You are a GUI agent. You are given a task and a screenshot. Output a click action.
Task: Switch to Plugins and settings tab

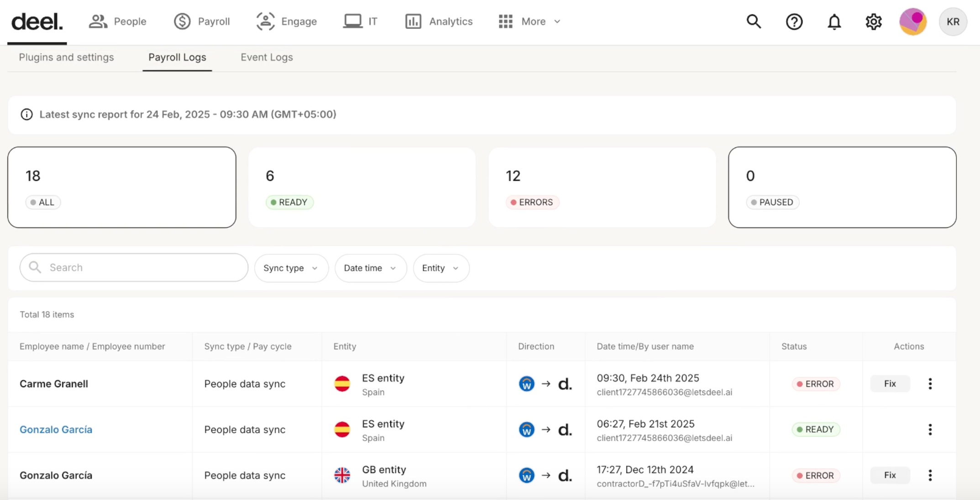66,57
